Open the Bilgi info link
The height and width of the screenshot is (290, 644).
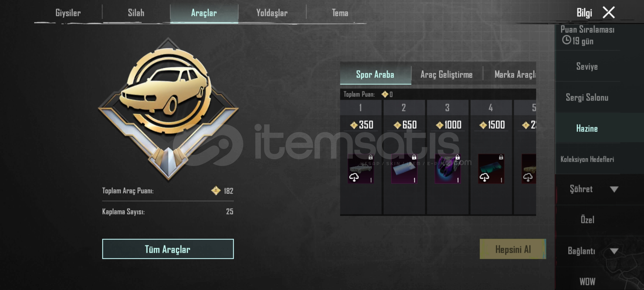[x=584, y=13]
